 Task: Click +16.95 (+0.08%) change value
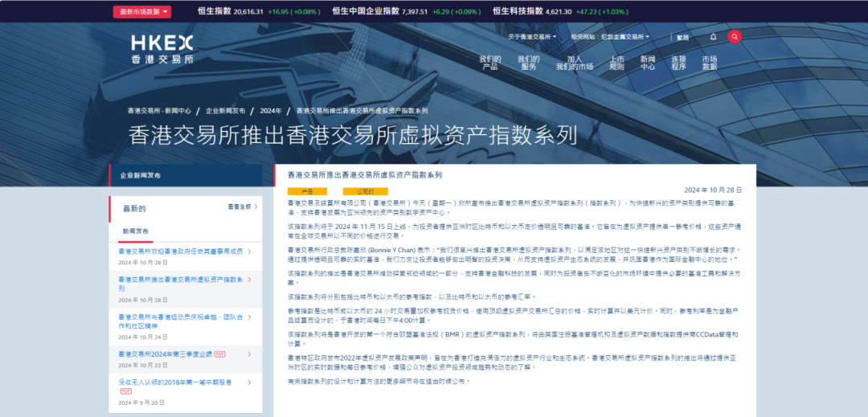click(293, 11)
